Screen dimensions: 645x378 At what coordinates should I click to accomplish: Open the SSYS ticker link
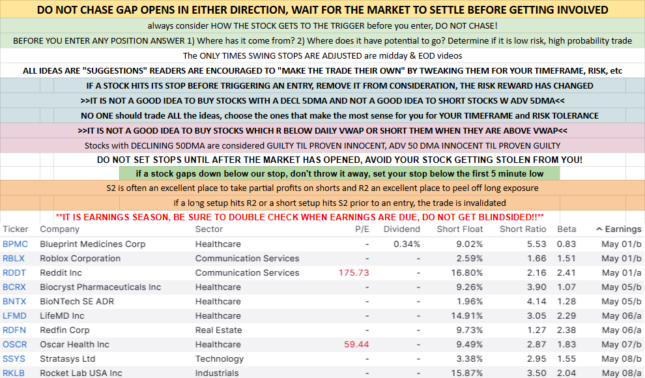point(14,359)
